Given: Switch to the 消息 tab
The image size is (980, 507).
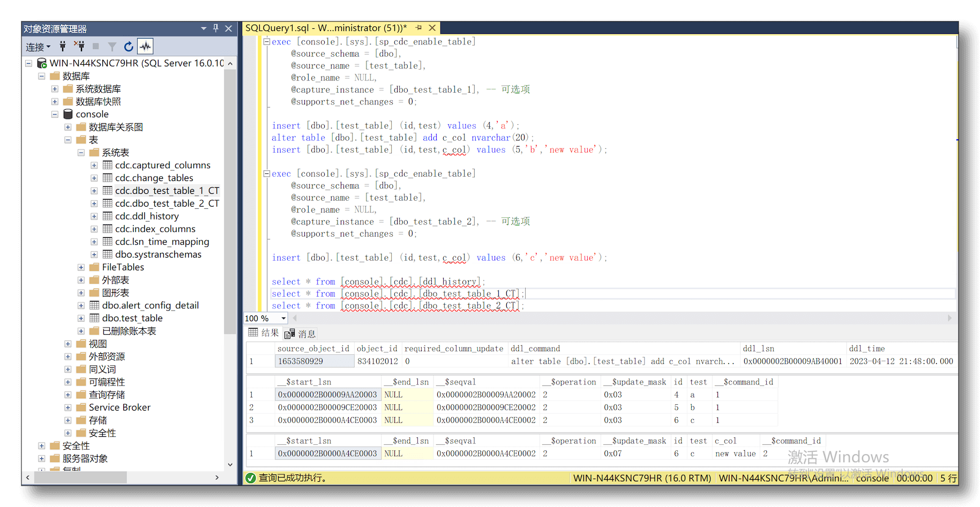Looking at the screenshot, I should 301,334.
